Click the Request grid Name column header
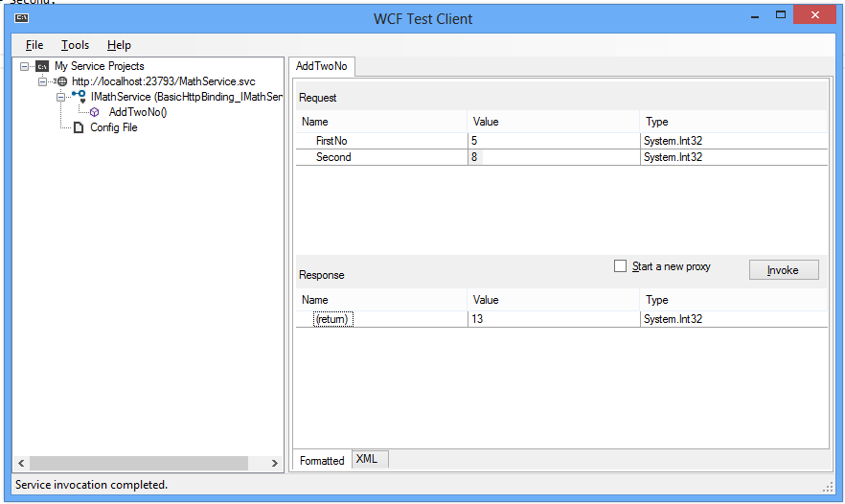The width and height of the screenshot is (845, 504). click(381, 122)
